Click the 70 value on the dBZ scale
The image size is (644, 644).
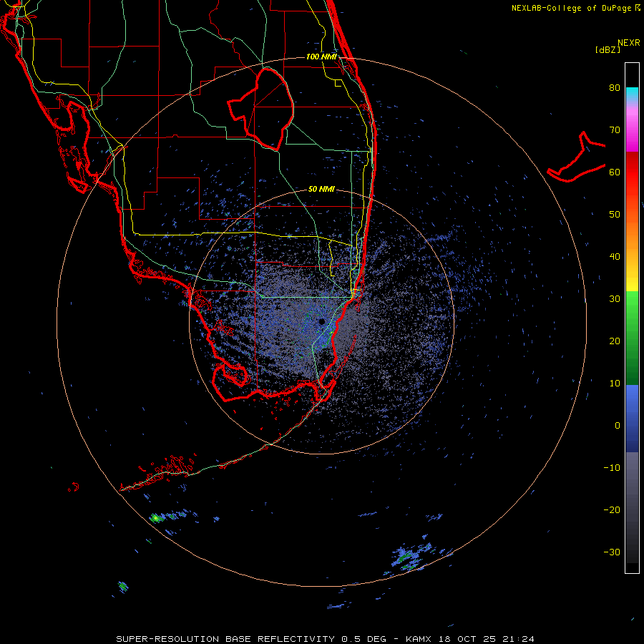point(615,130)
